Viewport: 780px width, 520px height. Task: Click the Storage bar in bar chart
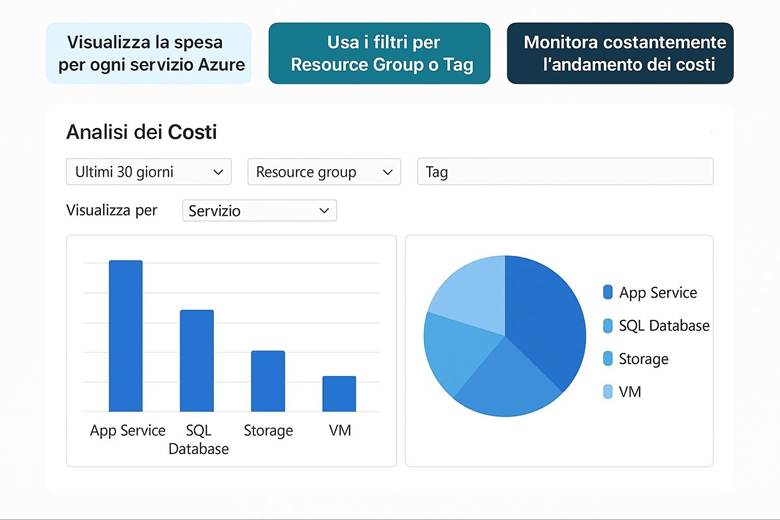click(x=268, y=381)
